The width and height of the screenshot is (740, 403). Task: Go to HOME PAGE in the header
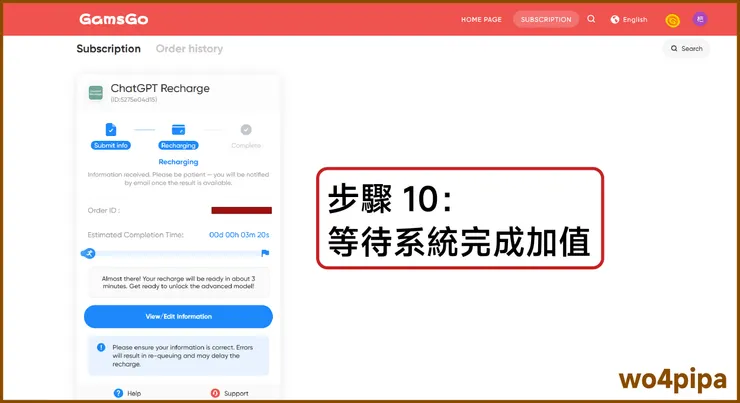coord(481,19)
